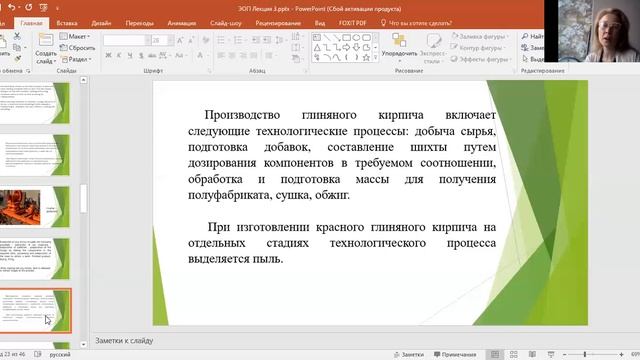Center align text
Image resolution: width=640 pixels, height=360 pixels.
[x=232, y=56]
